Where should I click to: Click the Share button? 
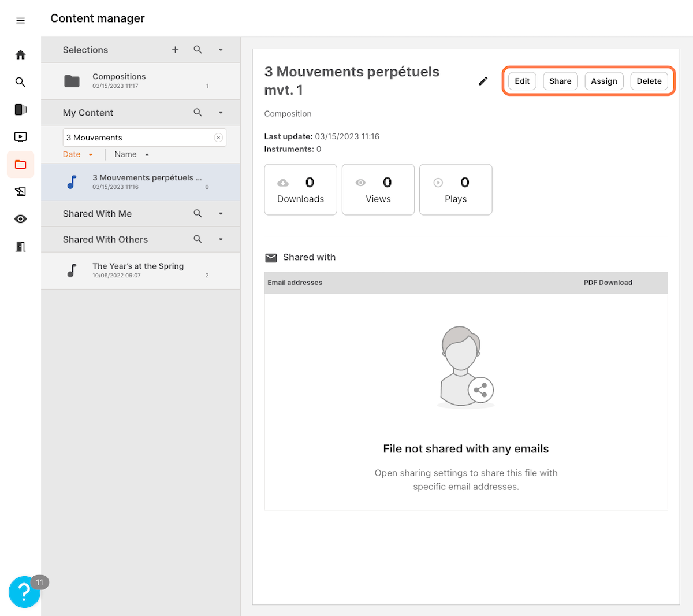[x=560, y=81]
